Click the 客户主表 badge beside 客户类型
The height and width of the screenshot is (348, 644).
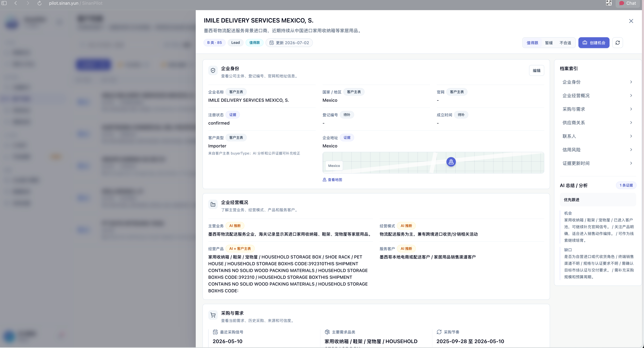coord(236,137)
